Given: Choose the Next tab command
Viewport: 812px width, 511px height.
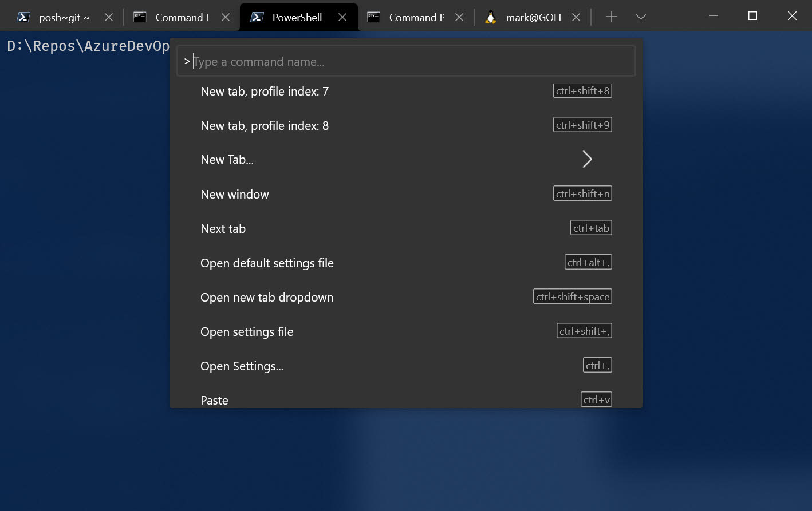Looking at the screenshot, I should (406, 228).
